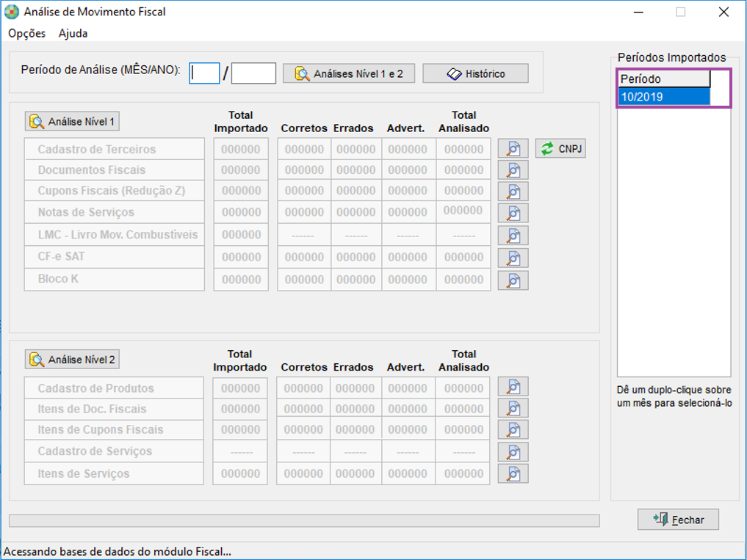Click Total Importado value for Cadastro de Produtos
This screenshot has height=560, width=747.
point(240,388)
